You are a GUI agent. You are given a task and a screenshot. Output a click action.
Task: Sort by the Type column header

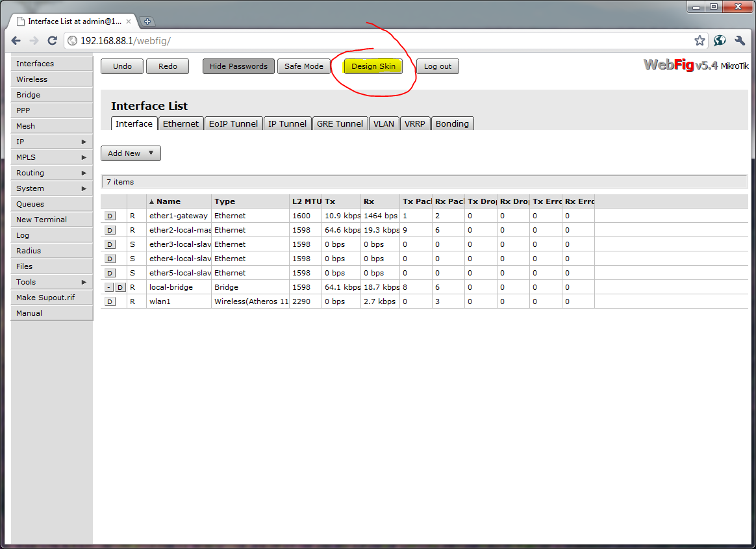250,201
